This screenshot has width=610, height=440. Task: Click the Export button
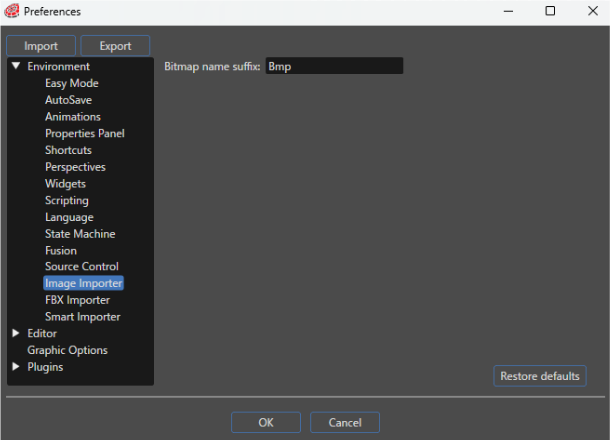[115, 46]
